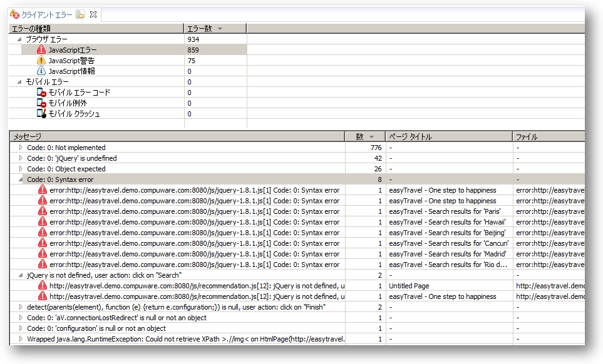Click the 'Untitled Page' title cell
The width and height of the screenshot is (603, 364).
[449, 286]
